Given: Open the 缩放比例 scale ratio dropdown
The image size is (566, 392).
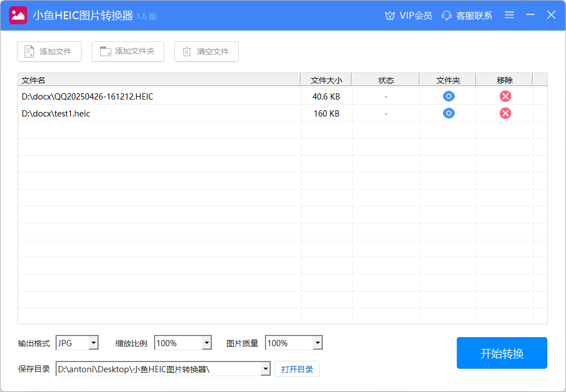Looking at the screenshot, I should (x=207, y=342).
